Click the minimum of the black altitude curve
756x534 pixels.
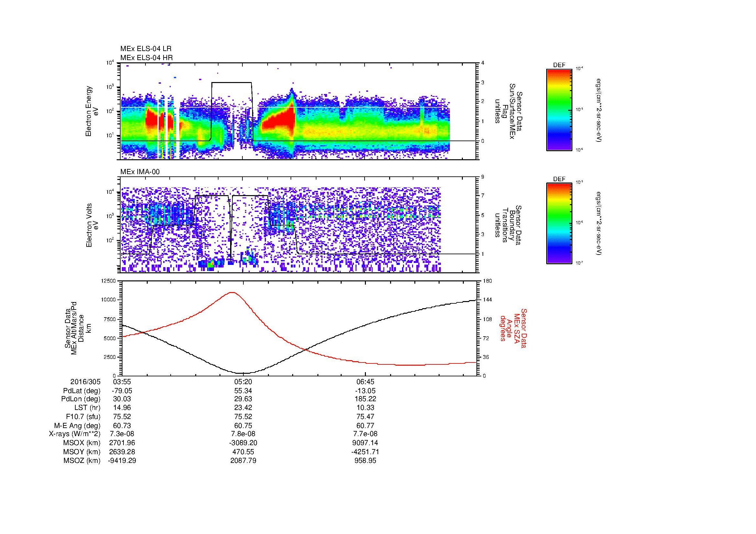point(243,373)
